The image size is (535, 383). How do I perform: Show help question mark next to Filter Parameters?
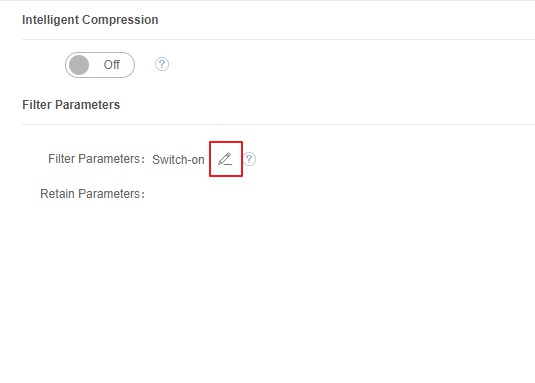click(x=249, y=159)
